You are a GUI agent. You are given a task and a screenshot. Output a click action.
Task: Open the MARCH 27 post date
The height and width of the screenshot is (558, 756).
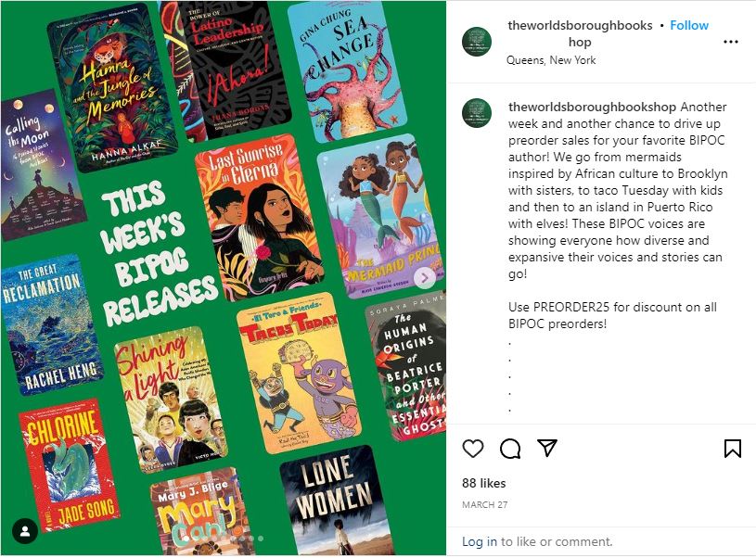(x=484, y=504)
